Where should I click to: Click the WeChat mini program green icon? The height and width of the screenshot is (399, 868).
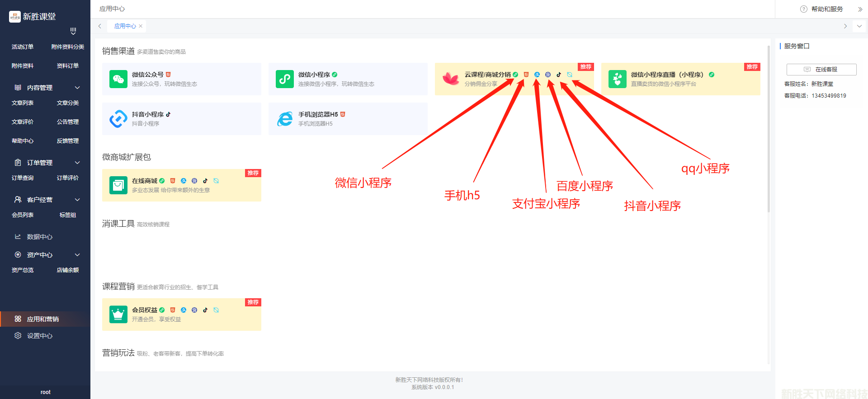pos(285,79)
